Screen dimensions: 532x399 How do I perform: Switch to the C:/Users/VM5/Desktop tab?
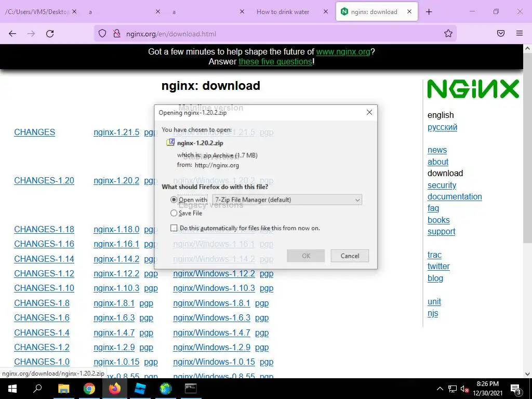click(37, 12)
